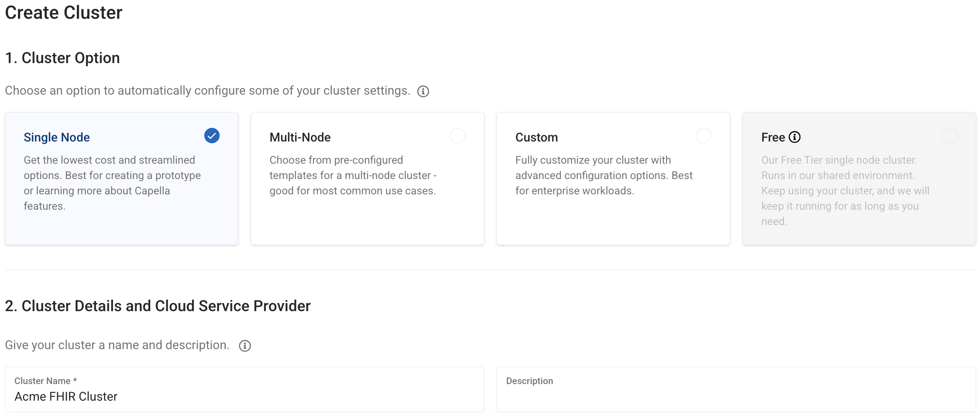Select the Single Node option card
This screenshot has height=416, width=980.
tap(122, 178)
